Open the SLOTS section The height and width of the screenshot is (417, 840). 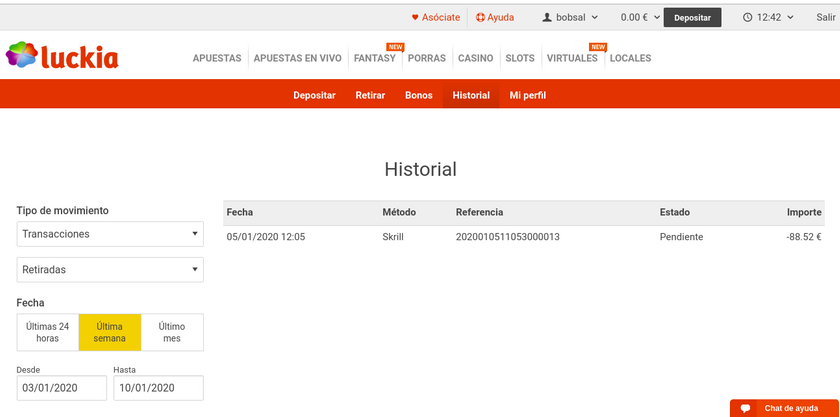[520, 58]
